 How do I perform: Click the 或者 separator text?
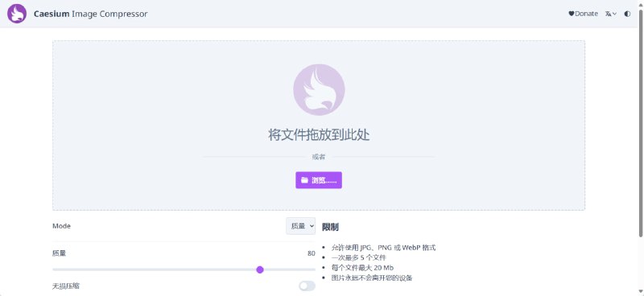319,157
